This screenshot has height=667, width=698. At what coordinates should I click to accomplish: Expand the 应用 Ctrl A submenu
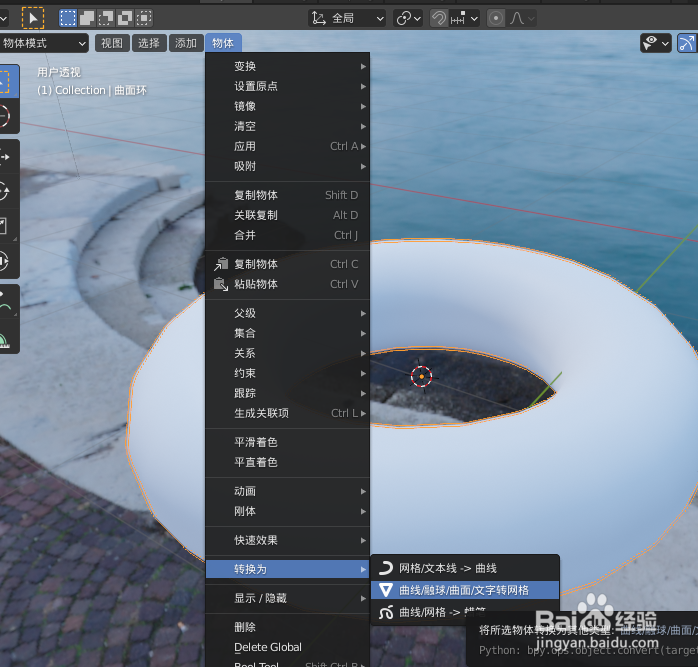point(288,146)
